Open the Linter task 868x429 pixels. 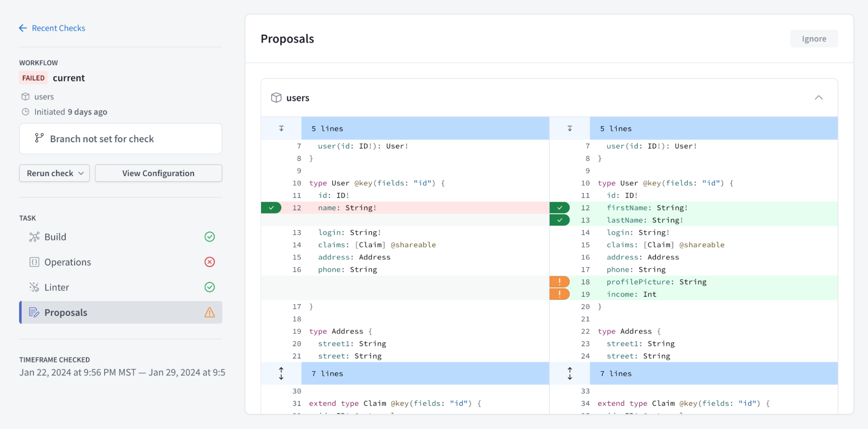(x=121, y=287)
